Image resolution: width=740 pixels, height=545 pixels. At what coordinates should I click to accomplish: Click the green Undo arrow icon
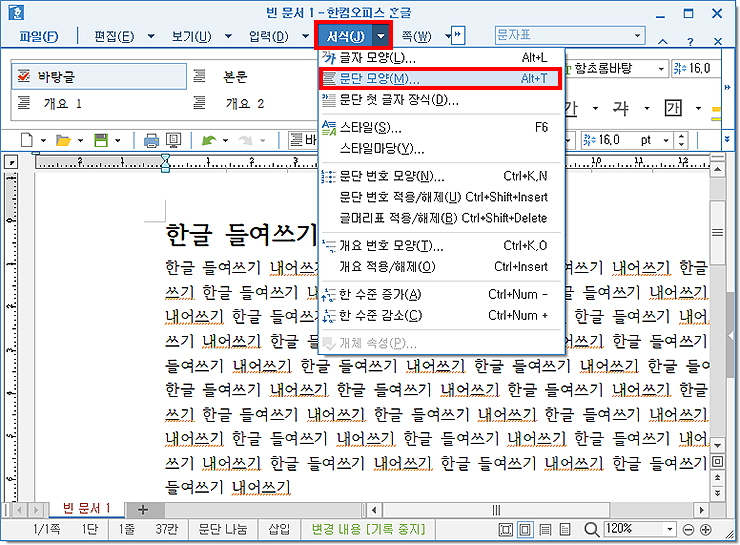209,140
